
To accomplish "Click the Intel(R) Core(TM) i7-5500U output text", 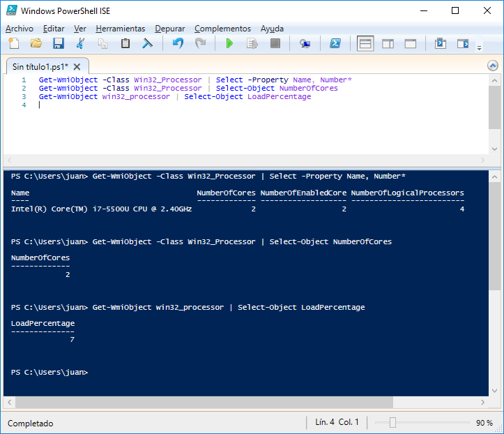I will click(x=101, y=209).
